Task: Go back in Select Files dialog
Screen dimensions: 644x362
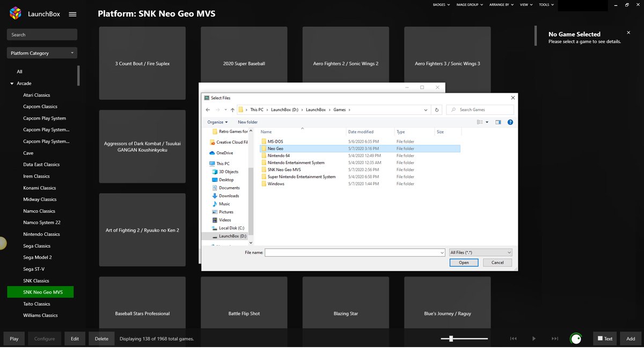Action: pyautogui.click(x=208, y=109)
